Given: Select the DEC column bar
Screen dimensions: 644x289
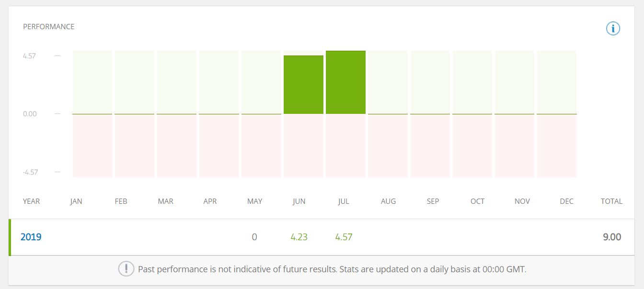Looking at the screenshot, I should [x=557, y=114].
